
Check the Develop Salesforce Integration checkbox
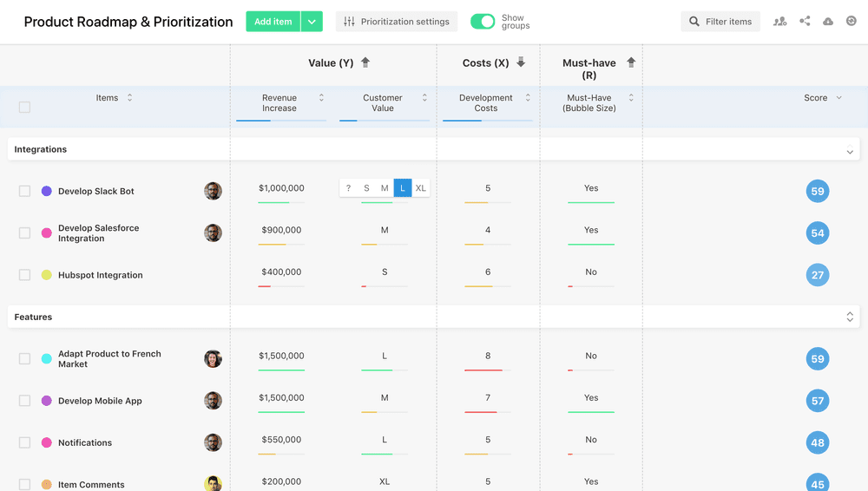click(x=24, y=233)
